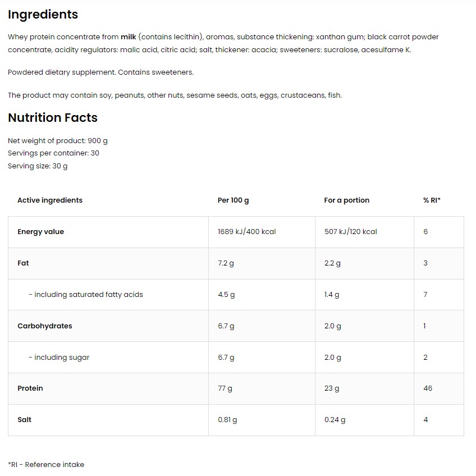Screen dimensions: 476x476
Task: Click the Protein row label
Action: (30, 388)
